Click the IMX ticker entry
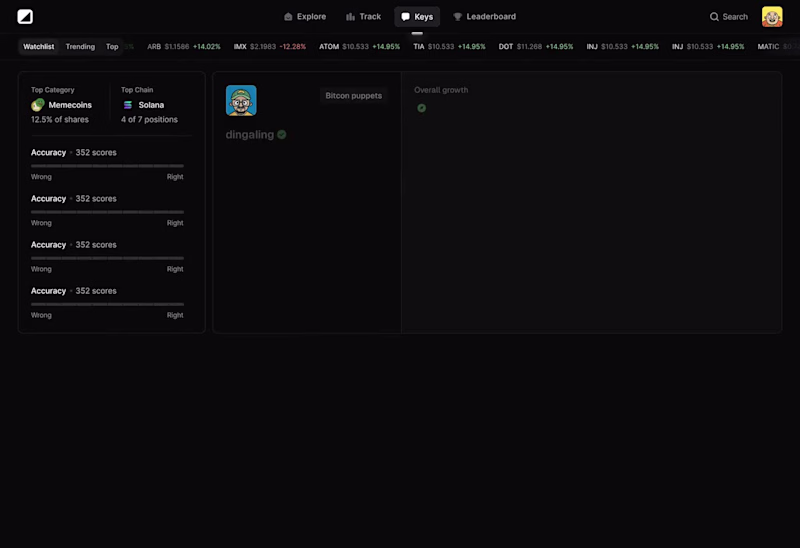The width and height of the screenshot is (800, 548). (270, 46)
